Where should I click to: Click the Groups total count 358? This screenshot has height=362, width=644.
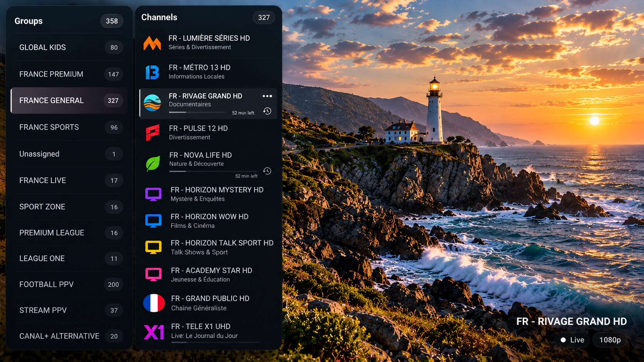(x=112, y=21)
